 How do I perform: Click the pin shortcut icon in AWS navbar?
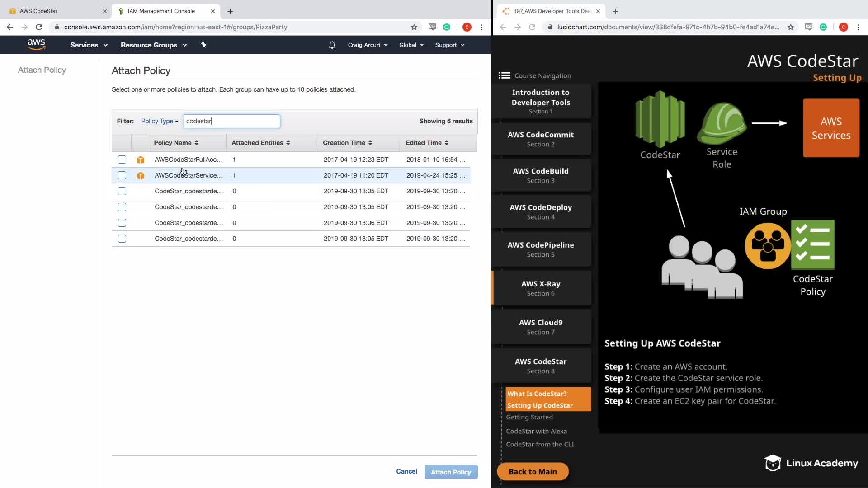[203, 45]
